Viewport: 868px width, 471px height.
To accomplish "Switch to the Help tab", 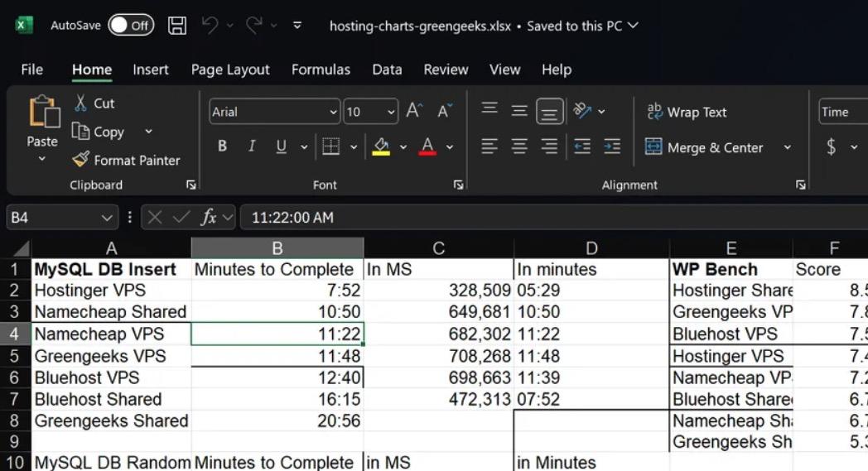I will (x=557, y=70).
